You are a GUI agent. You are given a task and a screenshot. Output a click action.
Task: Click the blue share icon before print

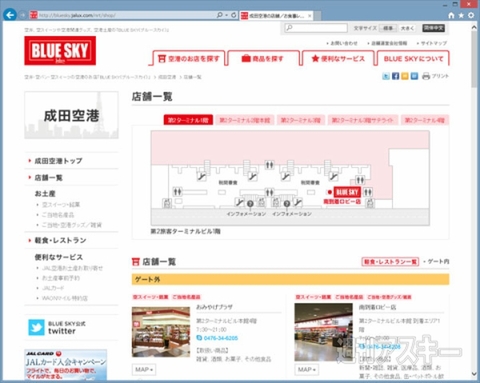tap(414, 76)
